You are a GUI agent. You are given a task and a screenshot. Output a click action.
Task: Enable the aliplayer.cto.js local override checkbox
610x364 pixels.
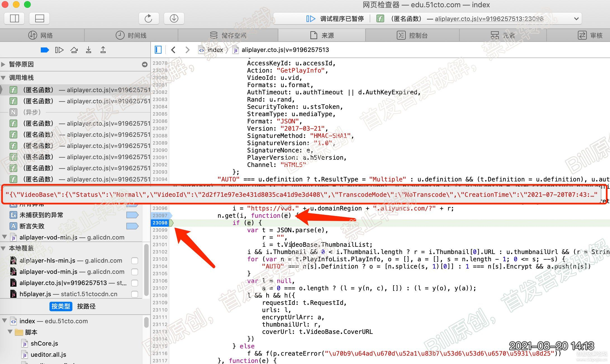click(135, 283)
